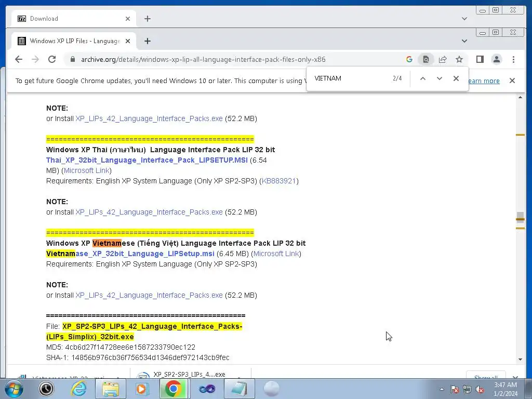The image size is (532, 399).
Task: Jump to next VIETNAM search match
Action: pyautogui.click(x=440, y=78)
